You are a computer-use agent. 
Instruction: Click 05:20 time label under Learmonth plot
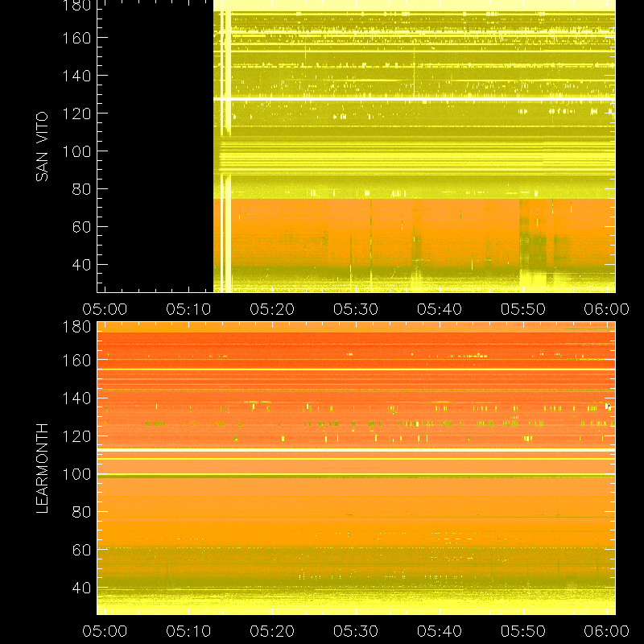(x=272, y=631)
